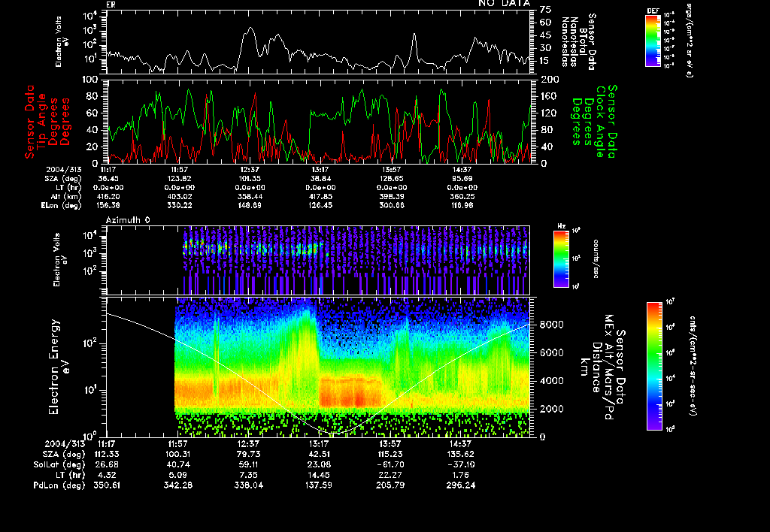Click the local time value 7.35
770x532 pixels.
click(250, 475)
